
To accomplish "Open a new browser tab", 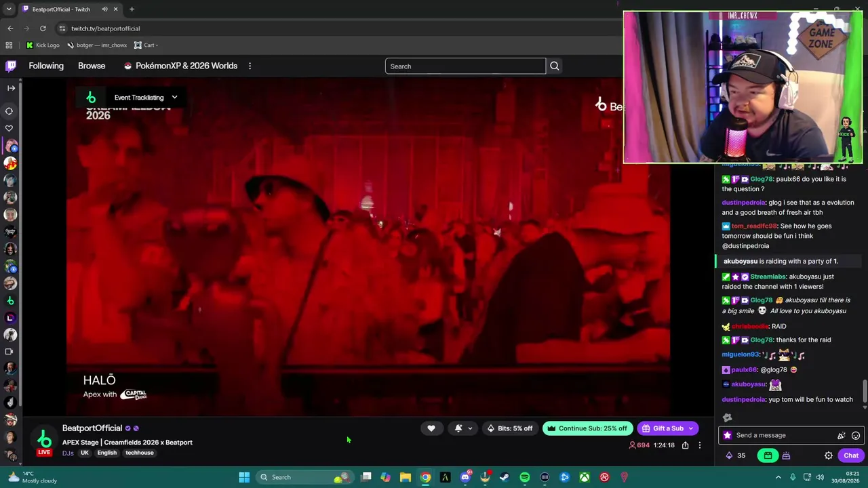I will (x=132, y=9).
